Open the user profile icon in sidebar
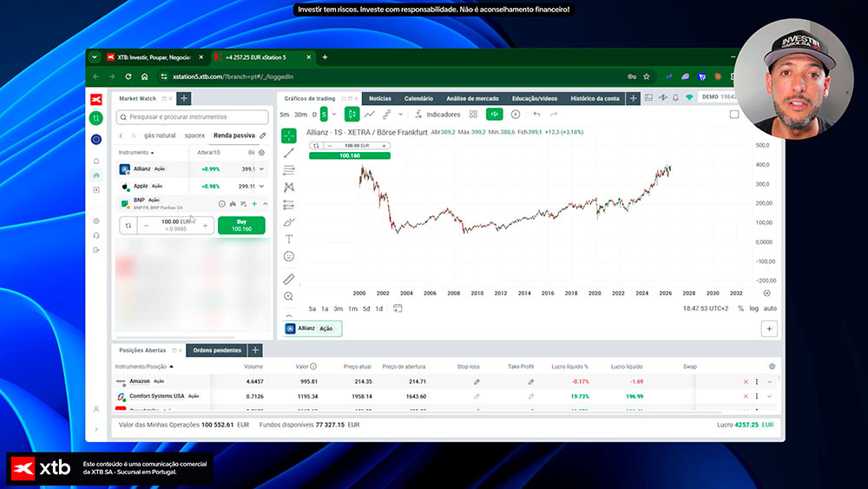The image size is (868, 489). 96,409
